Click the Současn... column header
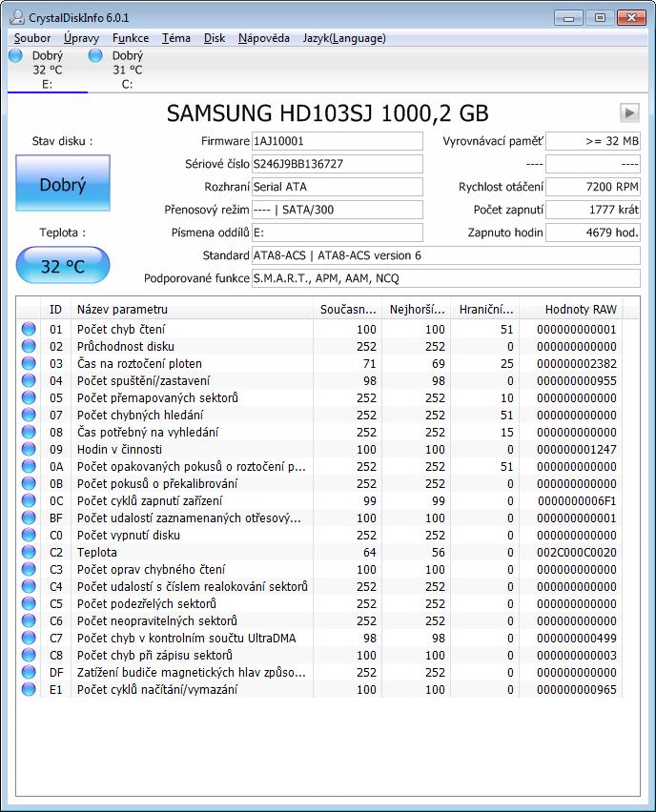The image size is (656, 812). click(x=348, y=309)
